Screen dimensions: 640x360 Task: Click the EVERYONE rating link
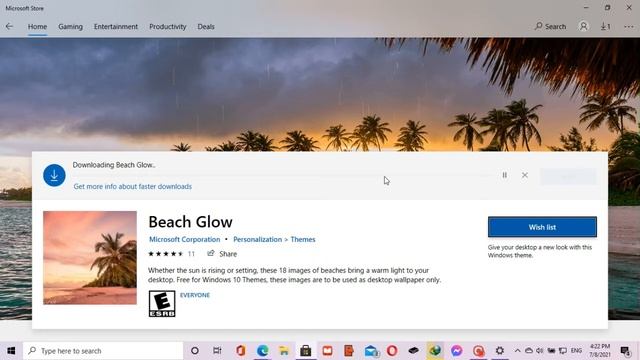(195, 295)
